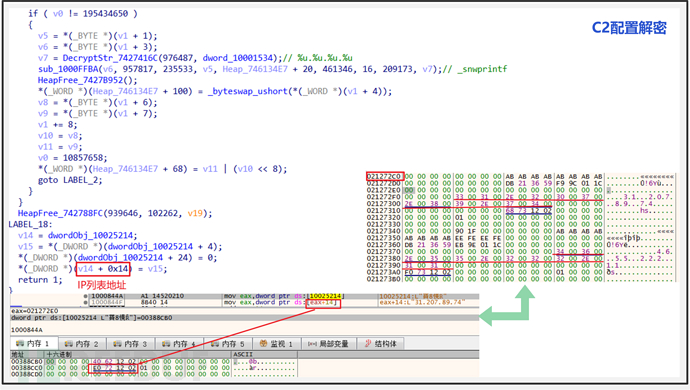690x390 pixels.
Task: Click the goto LABEL_2 statement
Action: click(70, 180)
